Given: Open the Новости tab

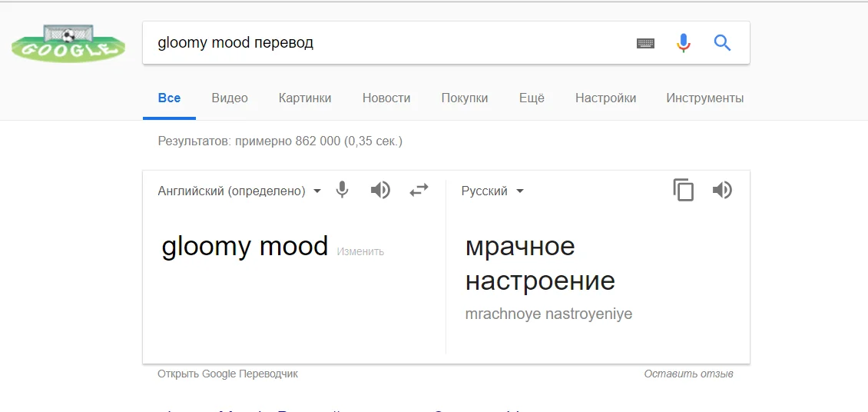Looking at the screenshot, I should point(386,98).
